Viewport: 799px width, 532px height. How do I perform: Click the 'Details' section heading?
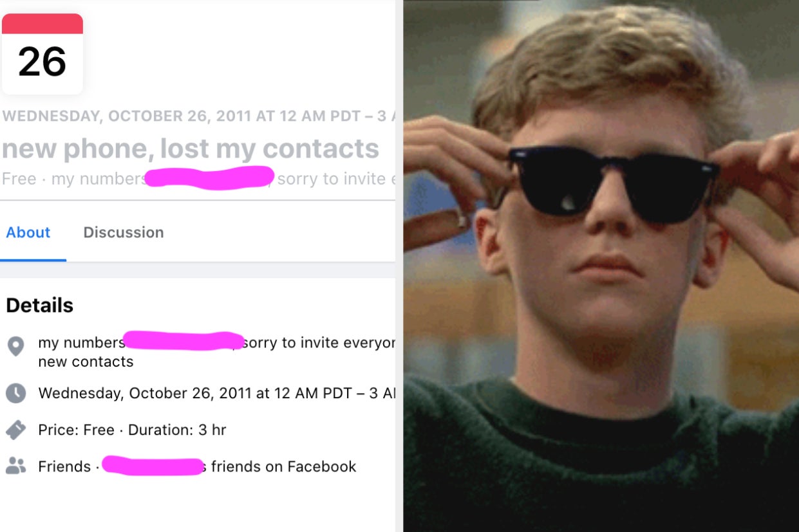(x=40, y=305)
